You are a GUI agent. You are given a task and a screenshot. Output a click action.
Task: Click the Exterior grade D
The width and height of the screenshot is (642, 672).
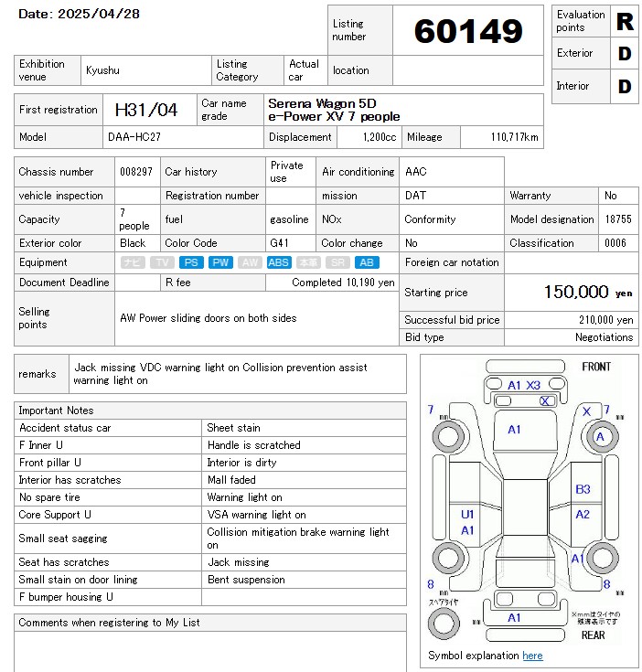click(625, 54)
